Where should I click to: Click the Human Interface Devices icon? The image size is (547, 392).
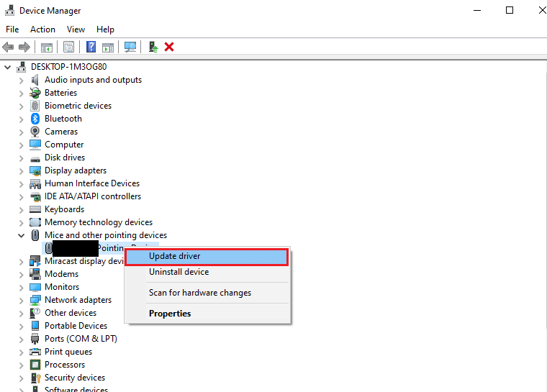click(35, 183)
